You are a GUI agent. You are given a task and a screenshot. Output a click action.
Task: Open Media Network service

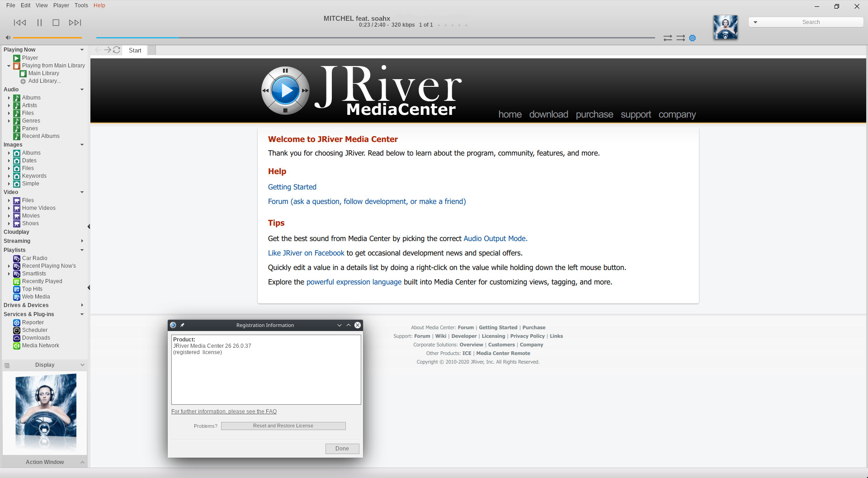pyautogui.click(x=41, y=345)
